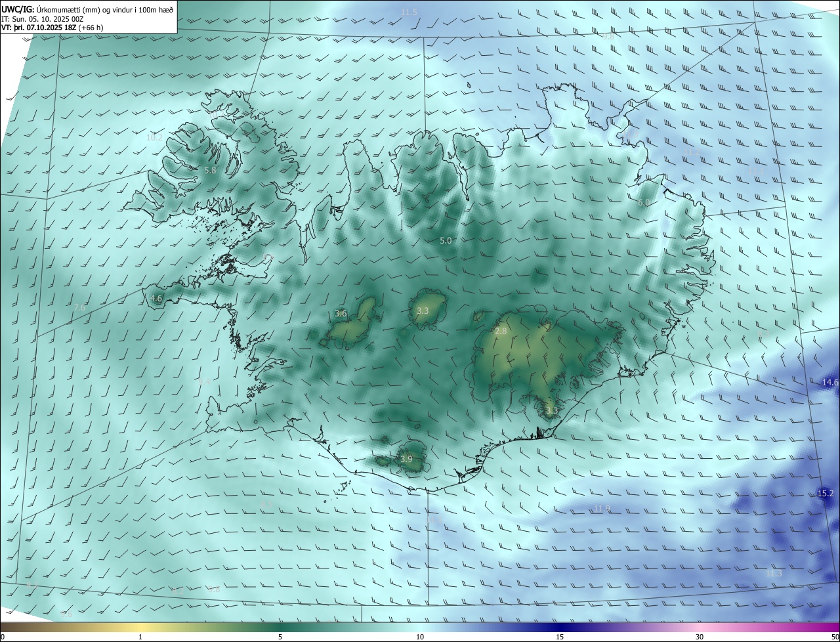This screenshot has height=642, width=840.
Task: Click the 2.8 value on Vatnajökull glacier
Action: point(501,332)
